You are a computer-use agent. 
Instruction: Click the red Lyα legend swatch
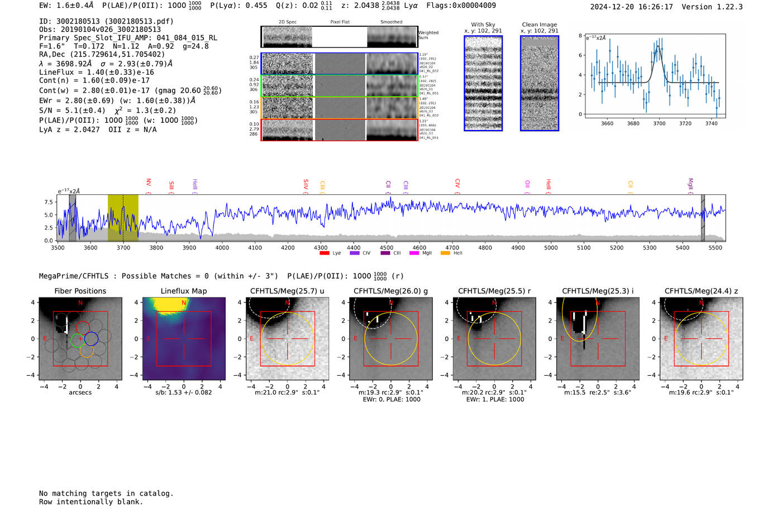pyautogui.click(x=324, y=253)
